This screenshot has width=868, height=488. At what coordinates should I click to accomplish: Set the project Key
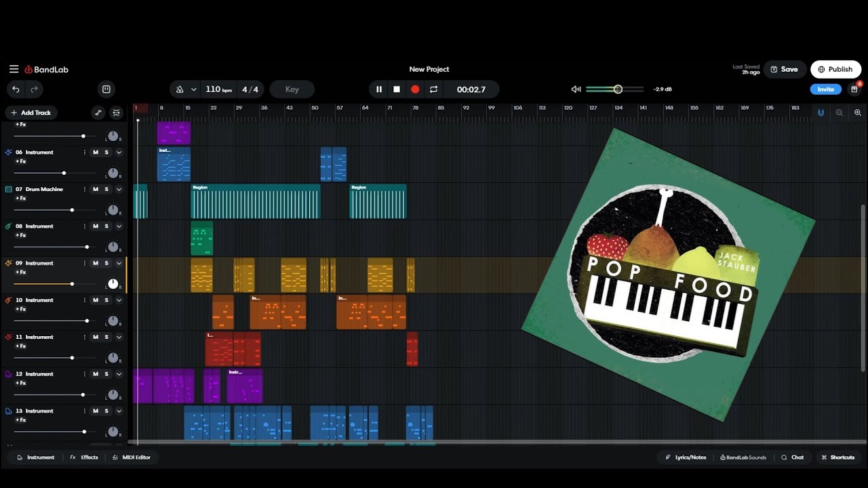point(292,89)
